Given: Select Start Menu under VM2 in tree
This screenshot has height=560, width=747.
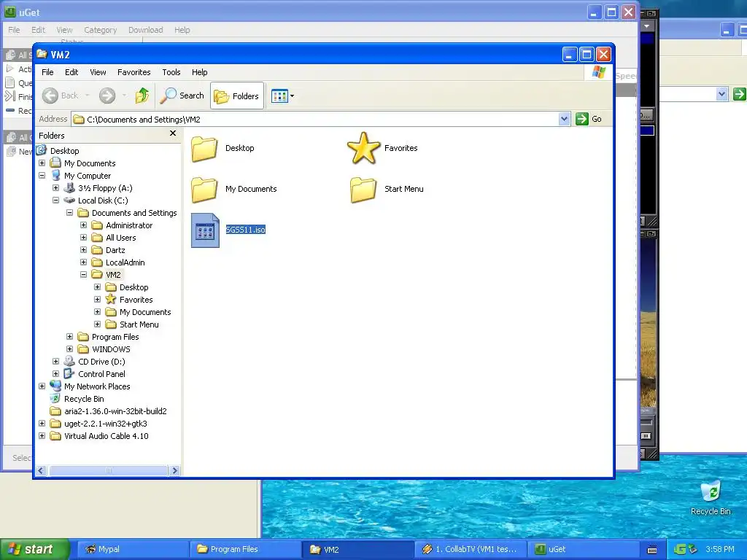Looking at the screenshot, I should point(132,324).
